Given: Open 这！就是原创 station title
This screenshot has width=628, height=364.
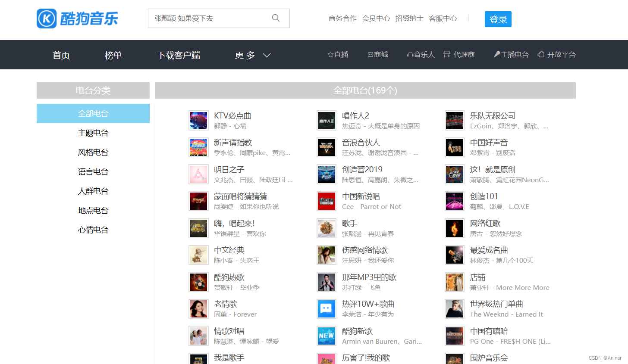Looking at the screenshot, I should (493, 169).
